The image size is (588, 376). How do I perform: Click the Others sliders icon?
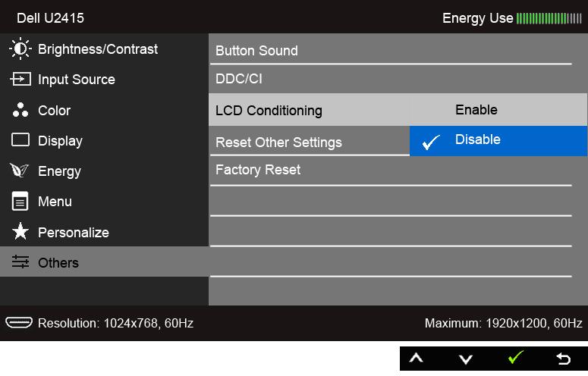(20, 262)
